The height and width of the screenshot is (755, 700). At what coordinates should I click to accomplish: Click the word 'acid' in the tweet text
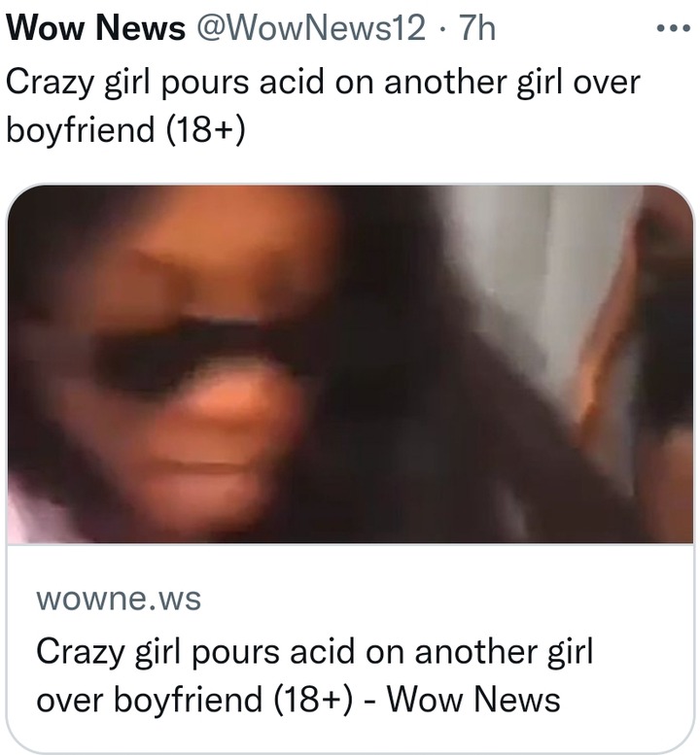(x=292, y=81)
